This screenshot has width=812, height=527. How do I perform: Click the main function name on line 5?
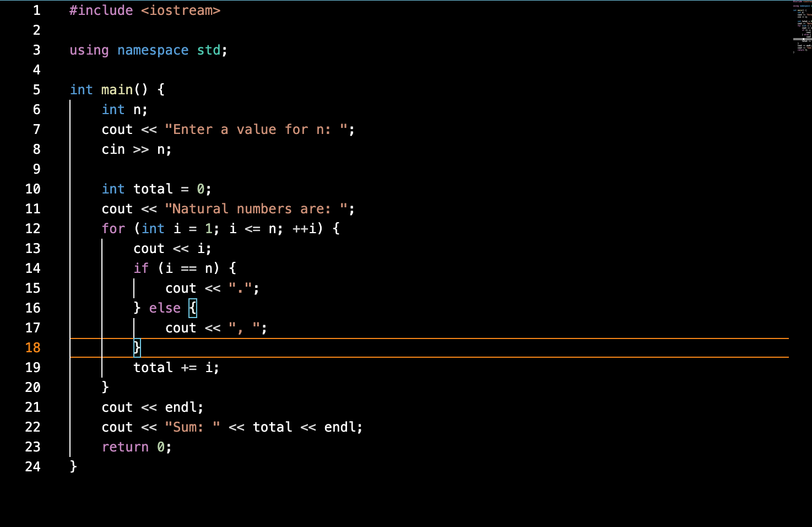tap(116, 89)
